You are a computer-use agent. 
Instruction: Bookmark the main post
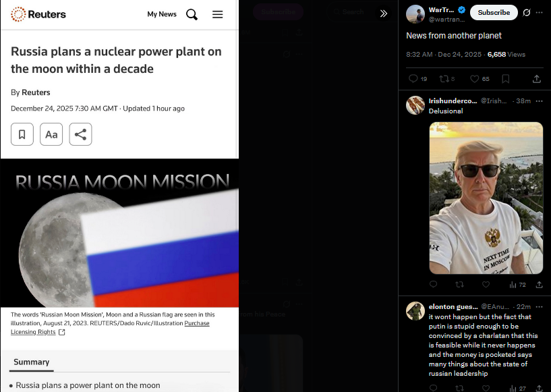pyautogui.click(x=506, y=79)
